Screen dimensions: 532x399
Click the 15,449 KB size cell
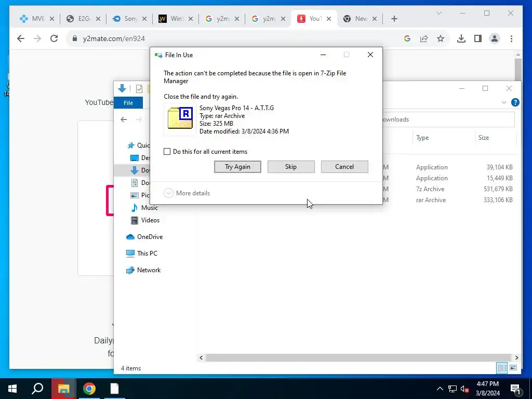[x=499, y=178]
